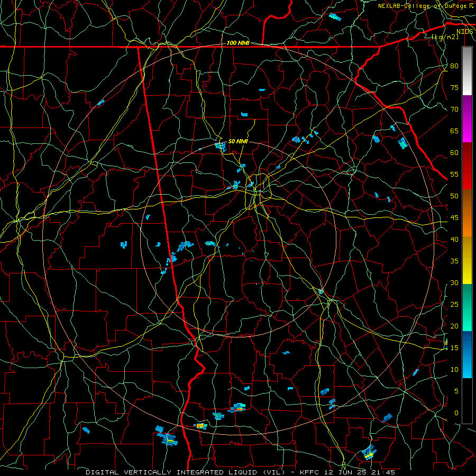Click the 5 value on the legend scale
The height and width of the screenshot is (476, 476).
coord(456,391)
